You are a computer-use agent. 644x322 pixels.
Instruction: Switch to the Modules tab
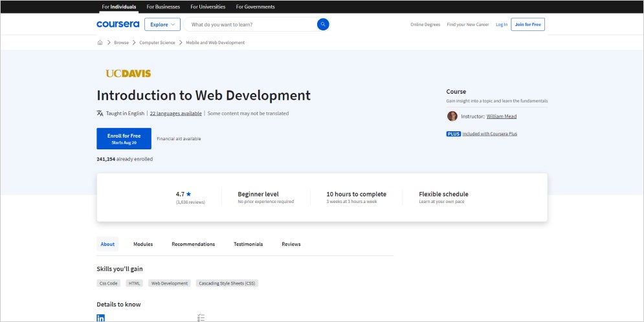click(x=143, y=244)
